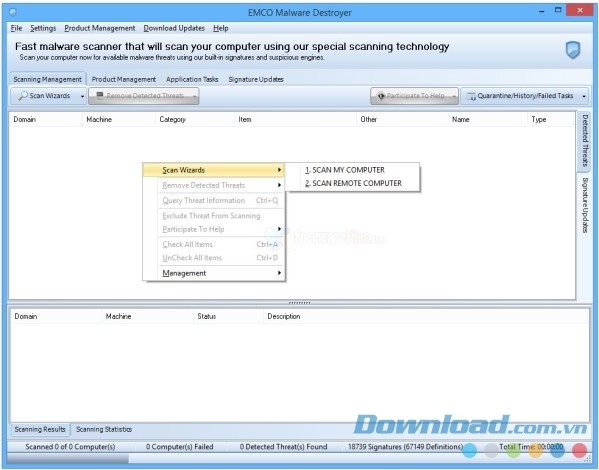
Task: Sort by the Type column header
Action: point(550,119)
